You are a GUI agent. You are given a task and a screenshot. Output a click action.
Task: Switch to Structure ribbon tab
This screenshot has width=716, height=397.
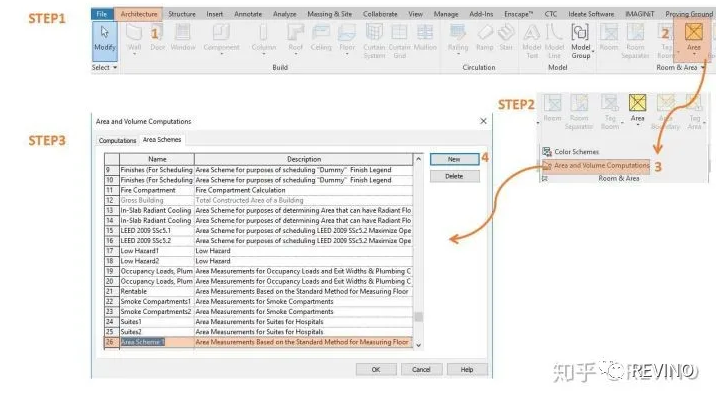click(182, 14)
